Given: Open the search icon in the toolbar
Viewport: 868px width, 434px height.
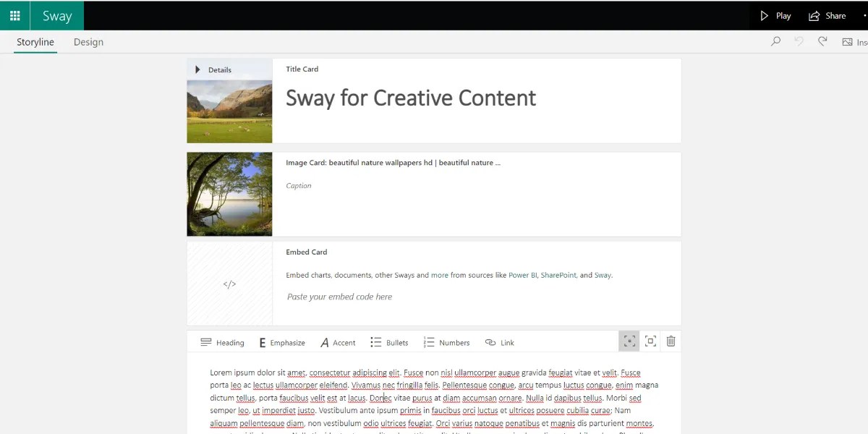Looking at the screenshot, I should (775, 41).
